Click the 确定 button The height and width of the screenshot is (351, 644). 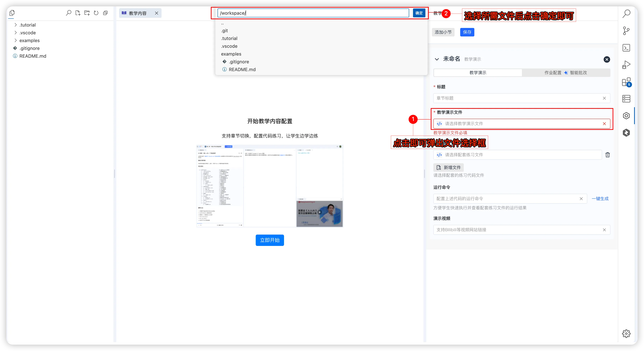tap(419, 13)
